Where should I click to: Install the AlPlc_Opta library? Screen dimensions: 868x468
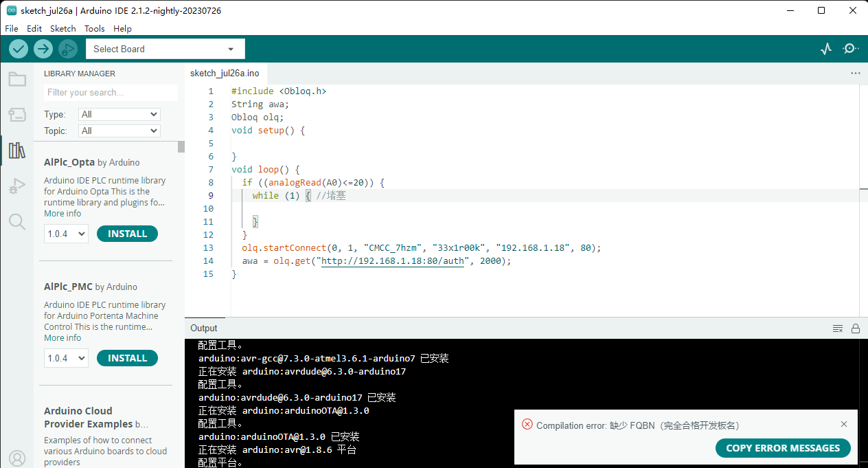(x=127, y=234)
